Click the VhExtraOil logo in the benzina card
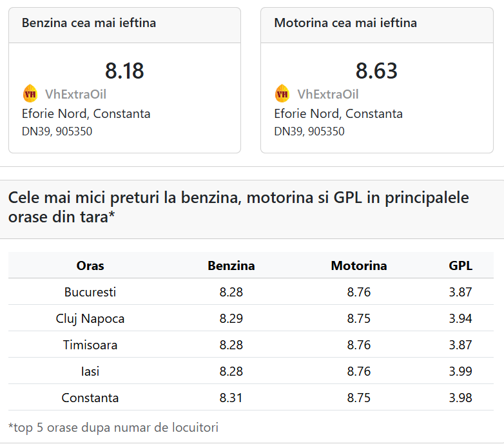The width and height of the screenshot is (504, 444). coord(30,94)
